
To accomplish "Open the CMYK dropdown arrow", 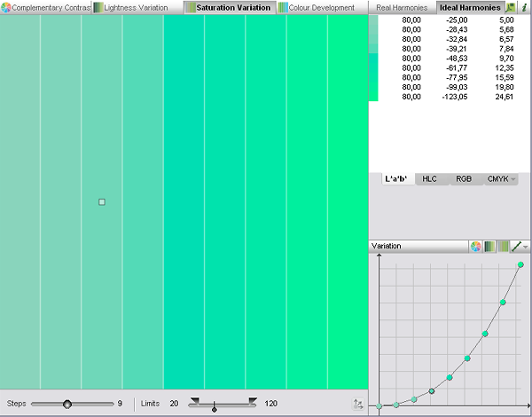I will pyautogui.click(x=513, y=179).
